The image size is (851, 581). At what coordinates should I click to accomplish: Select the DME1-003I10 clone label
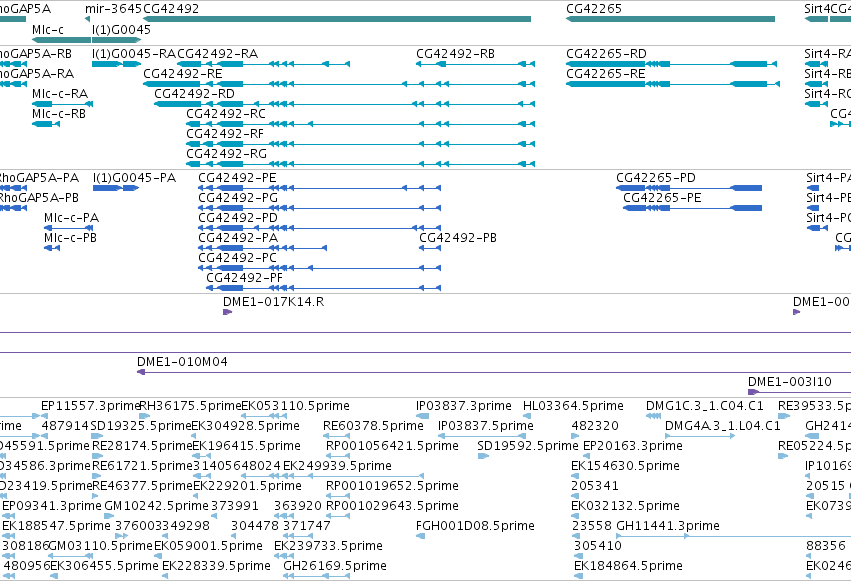pos(790,382)
